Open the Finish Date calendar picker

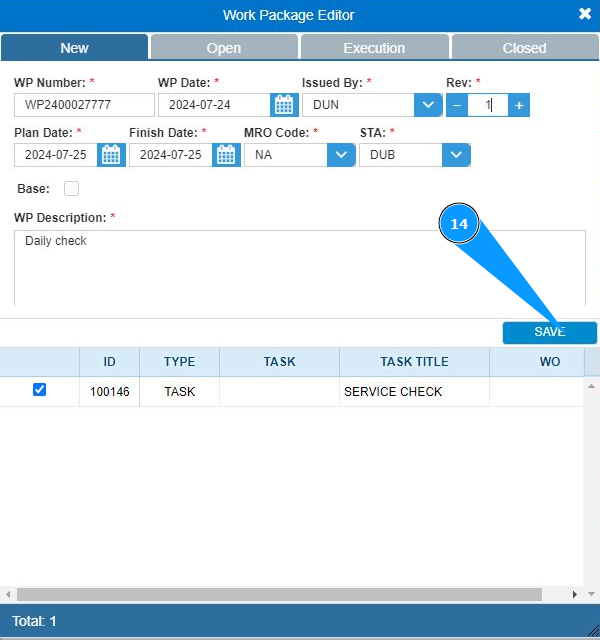pyautogui.click(x=226, y=155)
